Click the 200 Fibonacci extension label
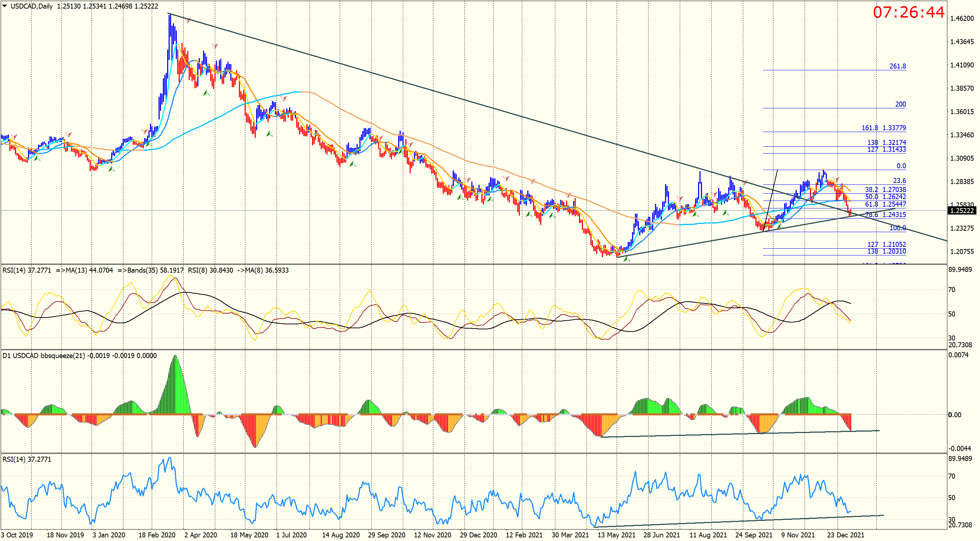 click(900, 104)
